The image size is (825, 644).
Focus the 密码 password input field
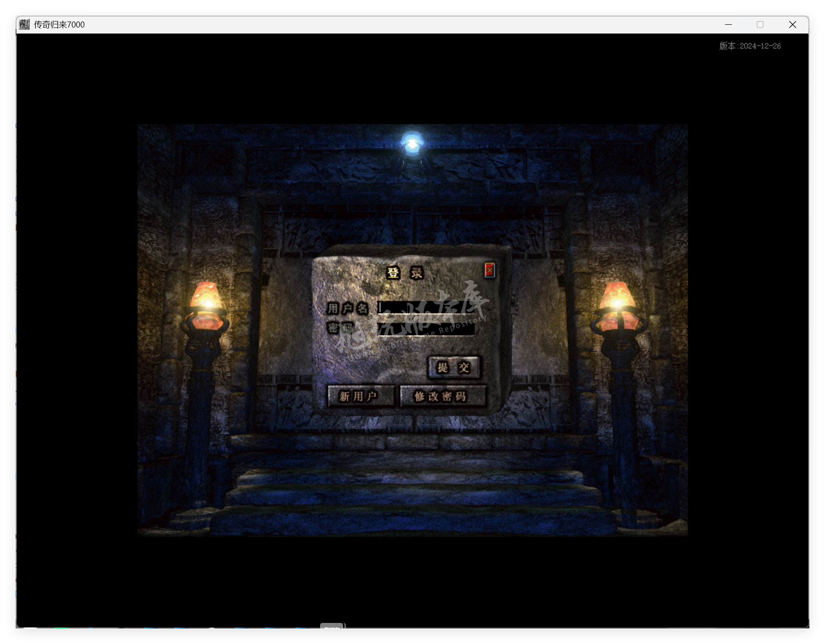[x=425, y=329]
